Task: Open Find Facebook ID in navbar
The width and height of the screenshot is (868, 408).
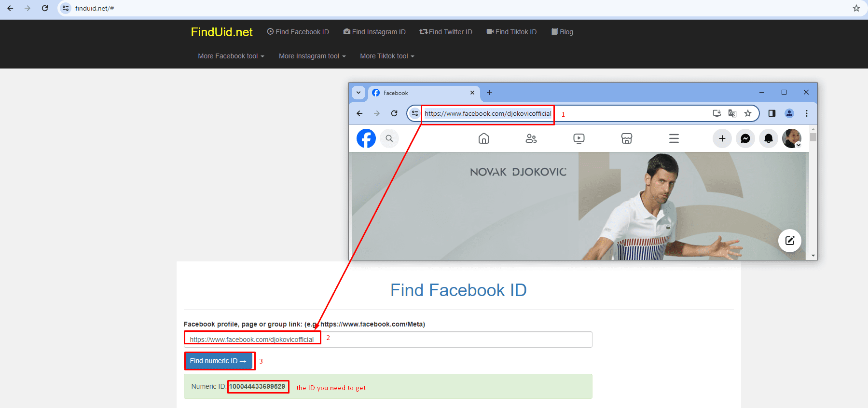Action: point(298,32)
